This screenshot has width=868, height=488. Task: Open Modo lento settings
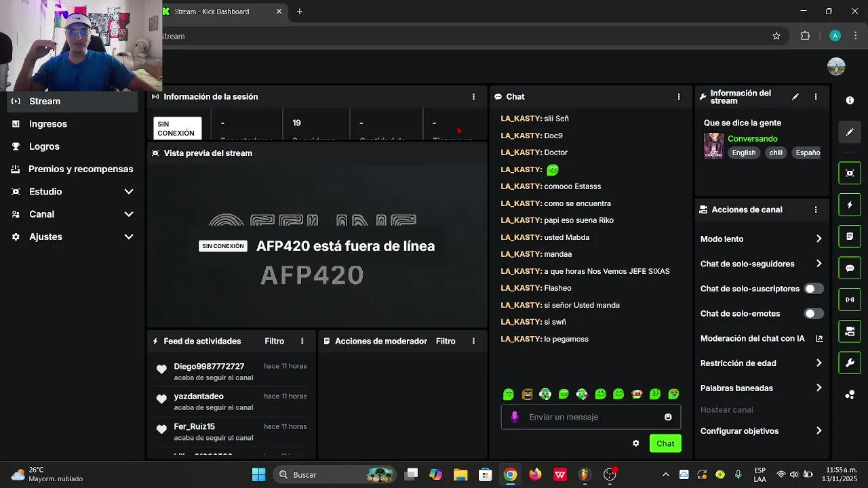coord(761,239)
